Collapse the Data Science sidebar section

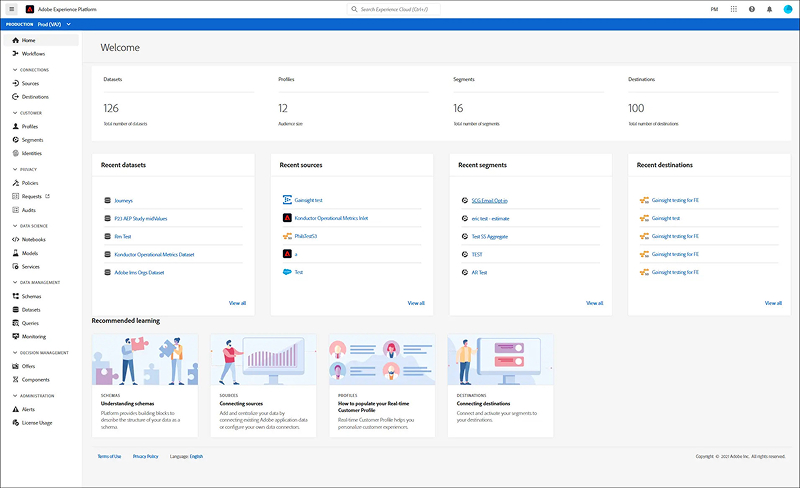tap(15, 226)
